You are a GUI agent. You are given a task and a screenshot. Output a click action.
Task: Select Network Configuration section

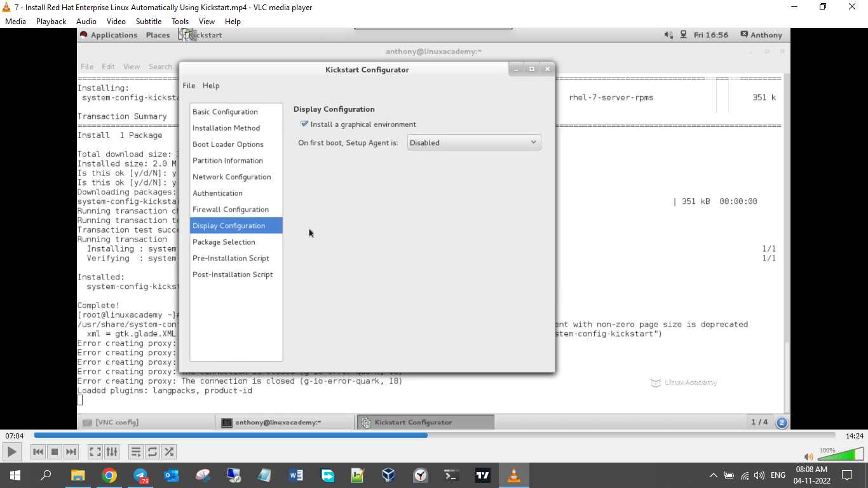236,177
